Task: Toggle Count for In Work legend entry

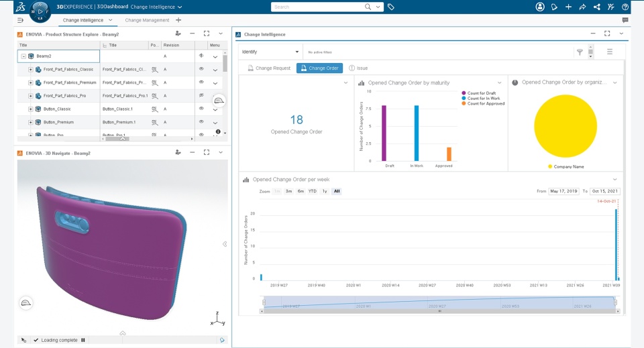Action: pos(481,99)
